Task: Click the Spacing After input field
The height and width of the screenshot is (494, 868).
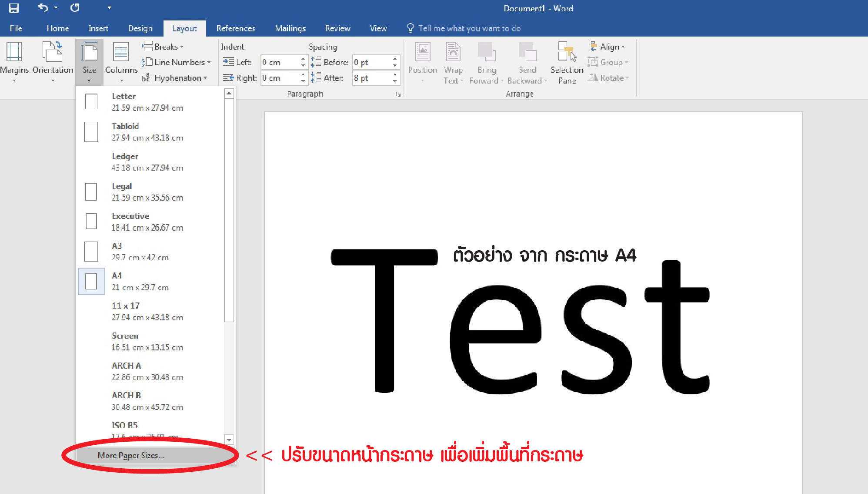Action: tap(372, 78)
